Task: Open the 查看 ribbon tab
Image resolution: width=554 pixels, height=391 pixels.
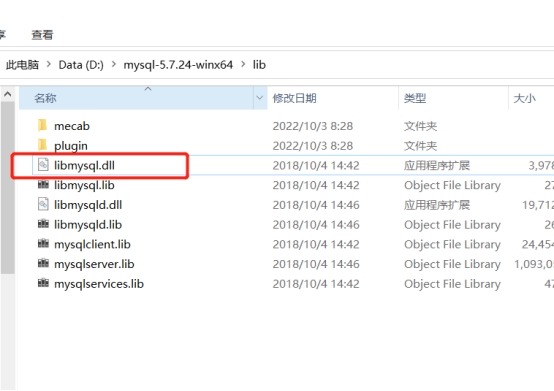Action: [x=42, y=35]
